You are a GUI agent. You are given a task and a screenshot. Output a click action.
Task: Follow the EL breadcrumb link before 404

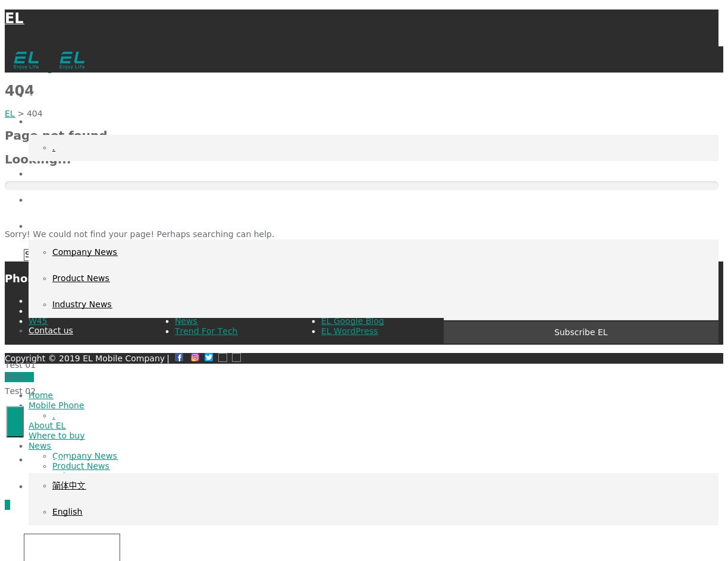pyautogui.click(x=10, y=114)
